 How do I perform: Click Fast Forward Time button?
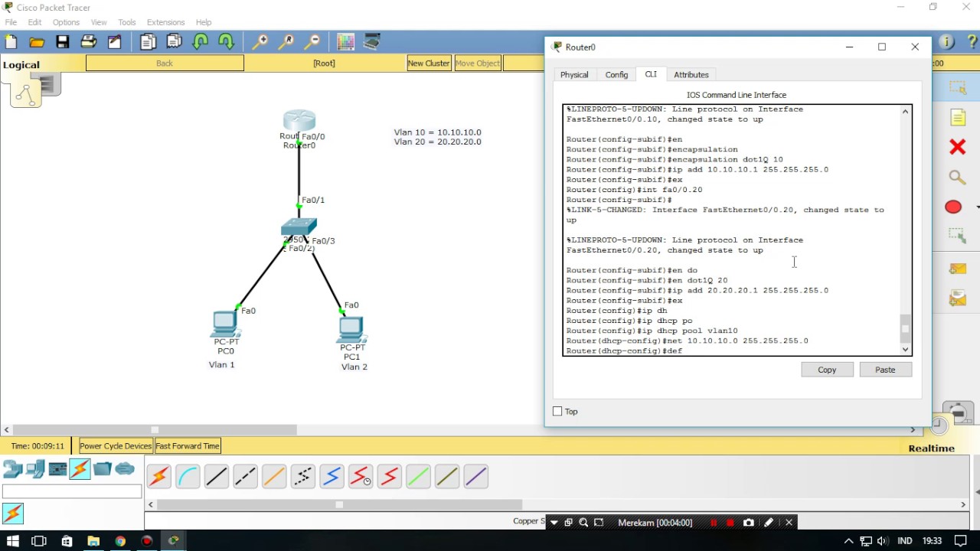(188, 446)
